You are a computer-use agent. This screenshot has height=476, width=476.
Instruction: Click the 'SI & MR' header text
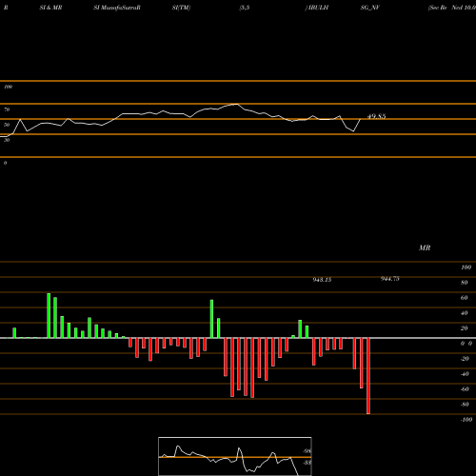tap(50, 8)
